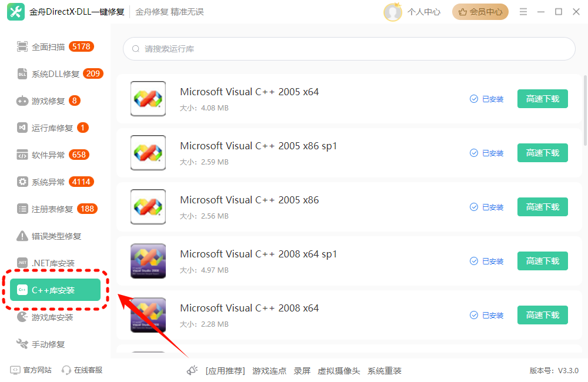Viewport: 588px width, 382px height.
Task: Click size text 大小: 4.97 MB
Action: point(204,270)
